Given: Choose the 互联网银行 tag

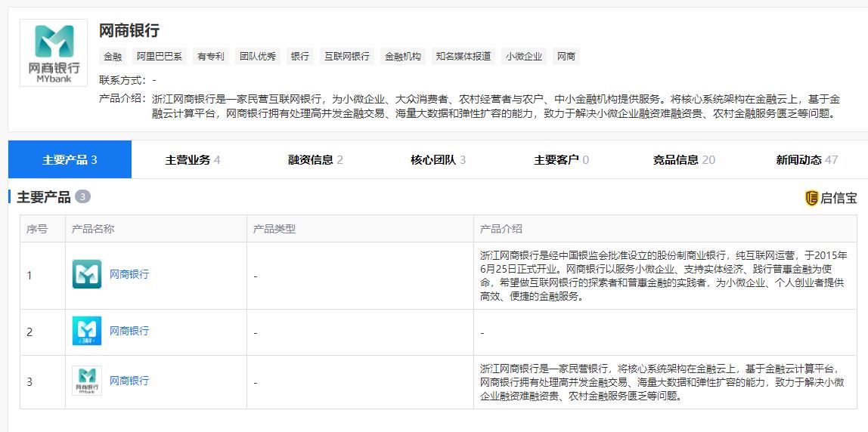Looking at the screenshot, I should pyautogui.click(x=347, y=57).
